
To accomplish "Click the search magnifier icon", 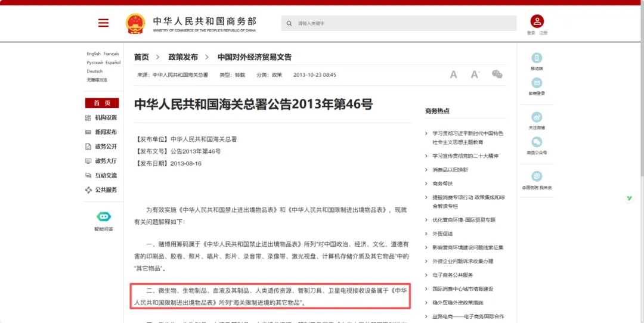I will (x=289, y=23).
